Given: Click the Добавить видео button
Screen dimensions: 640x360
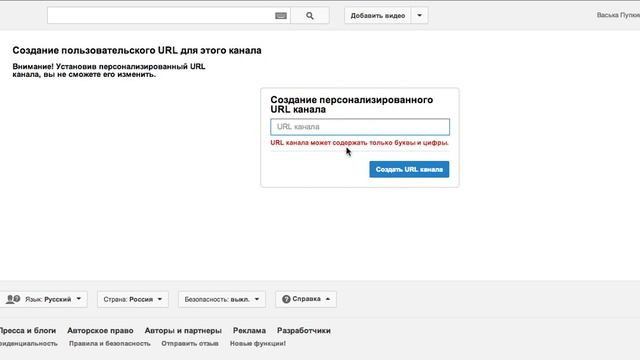Looking at the screenshot, I should [x=378, y=16].
